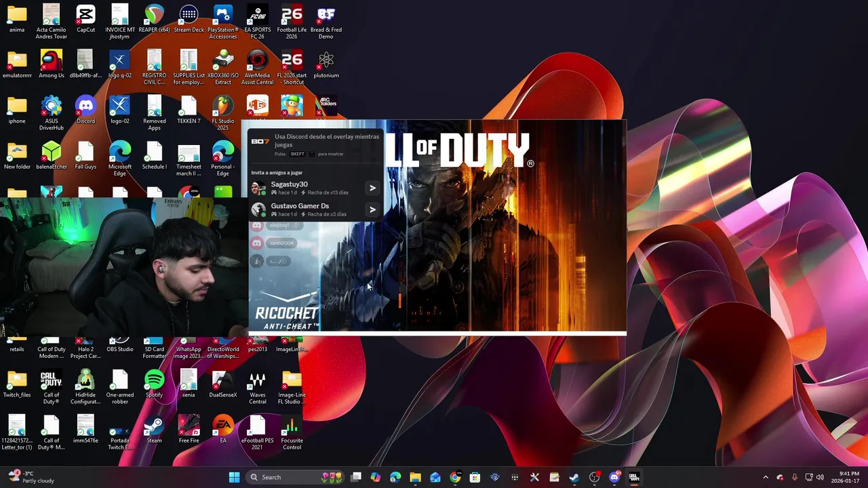Open the Football Life 2026 icon
Image resolution: width=868 pixels, height=488 pixels.
pos(292,22)
